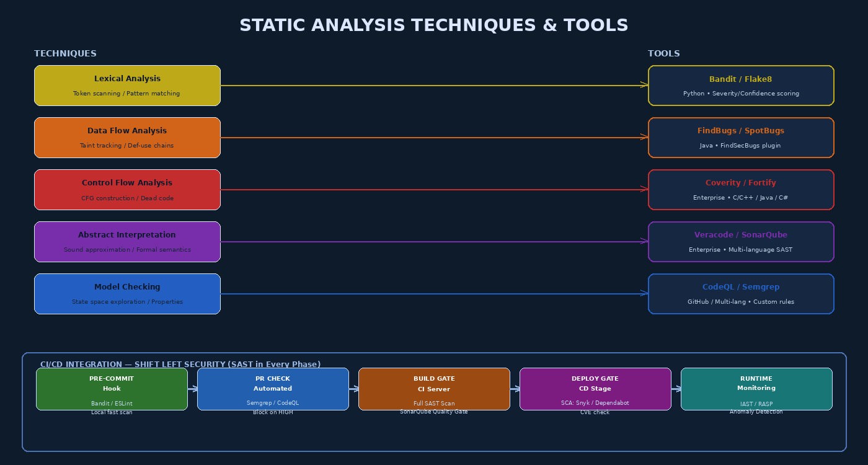Switch to the TECHNIQUES section header
The image size is (868, 465).
click(65, 53)
